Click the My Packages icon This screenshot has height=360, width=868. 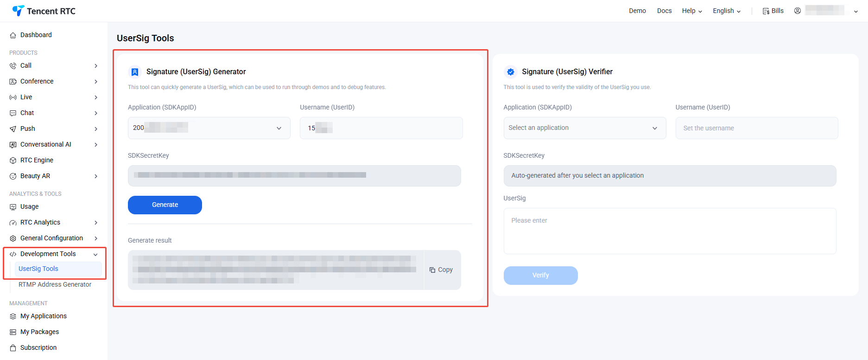coord(13,332)
